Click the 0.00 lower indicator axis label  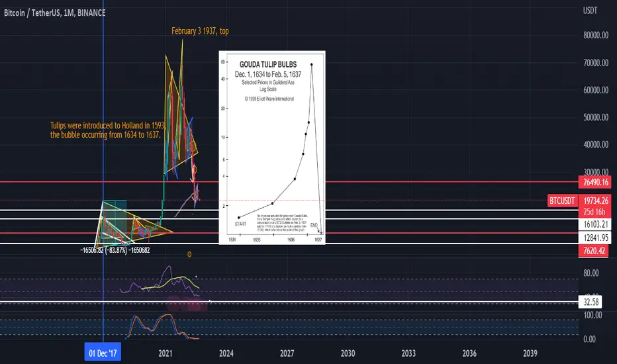(x=589, y=340)
